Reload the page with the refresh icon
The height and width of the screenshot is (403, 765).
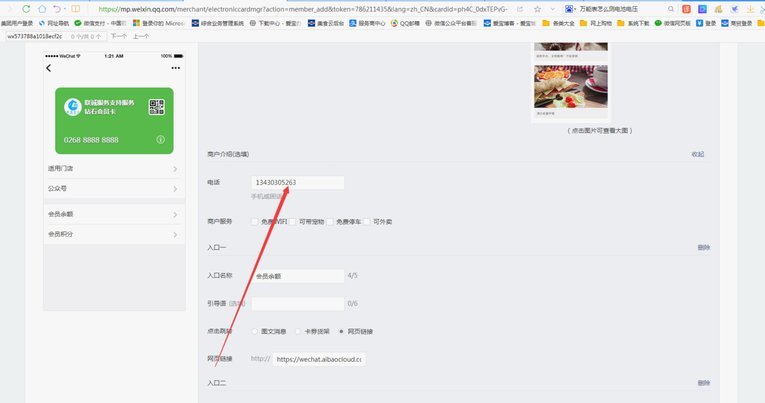[26, 9]
